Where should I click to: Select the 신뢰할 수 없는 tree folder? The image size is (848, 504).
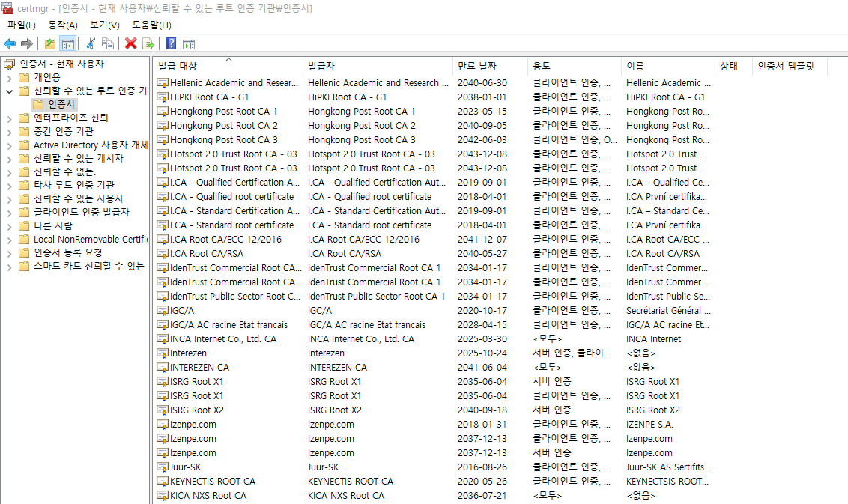(64, 172)
